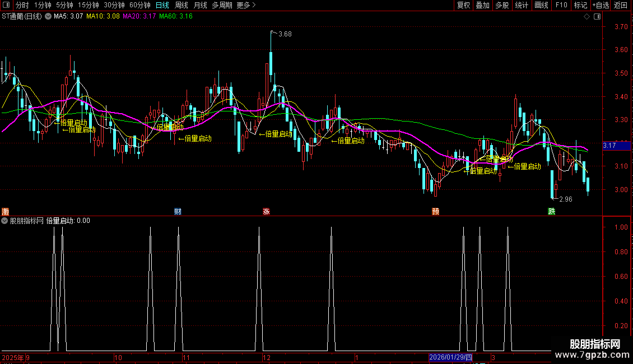Click month 11 on the time axis
Viewport: 633px width, 364px height.
coord(186,357)
